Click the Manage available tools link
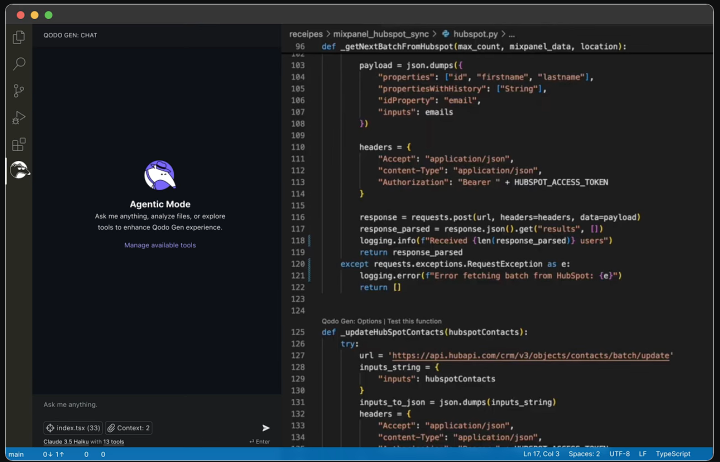This screenshot has height=462, width=720. pyautogui.click(x=160, y=245)
